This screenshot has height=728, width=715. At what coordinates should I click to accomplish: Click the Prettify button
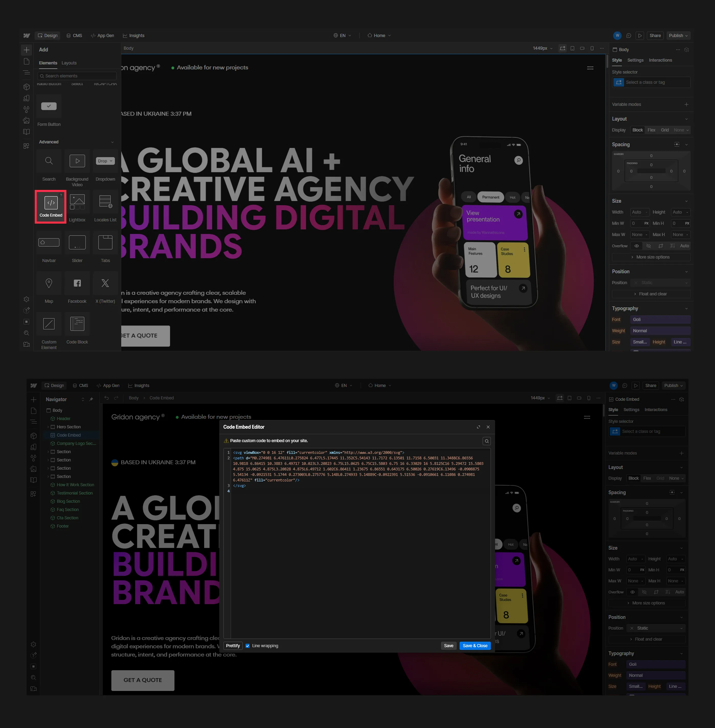232,646
